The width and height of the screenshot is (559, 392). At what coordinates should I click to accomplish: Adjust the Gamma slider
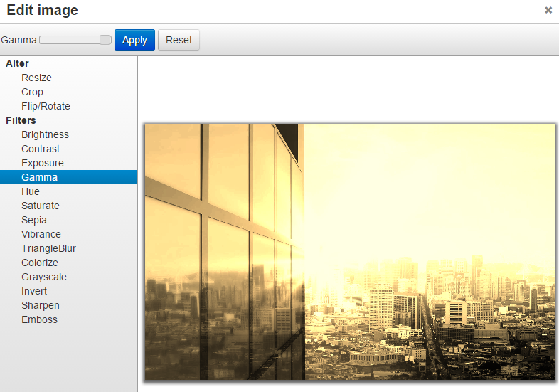coord(105,40)
